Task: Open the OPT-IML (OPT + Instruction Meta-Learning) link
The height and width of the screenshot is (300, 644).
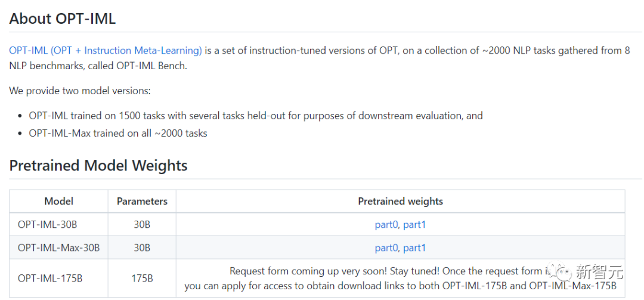Action: (x=106, y=51)
